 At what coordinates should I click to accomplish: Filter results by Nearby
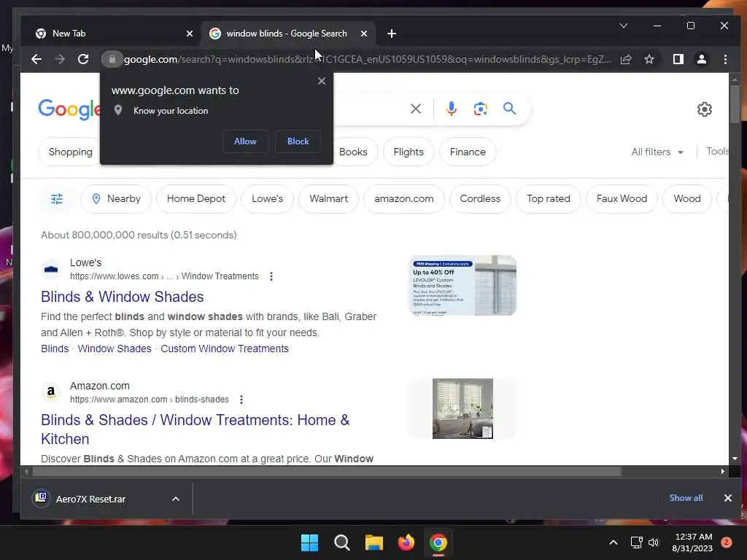coord(116,198)
